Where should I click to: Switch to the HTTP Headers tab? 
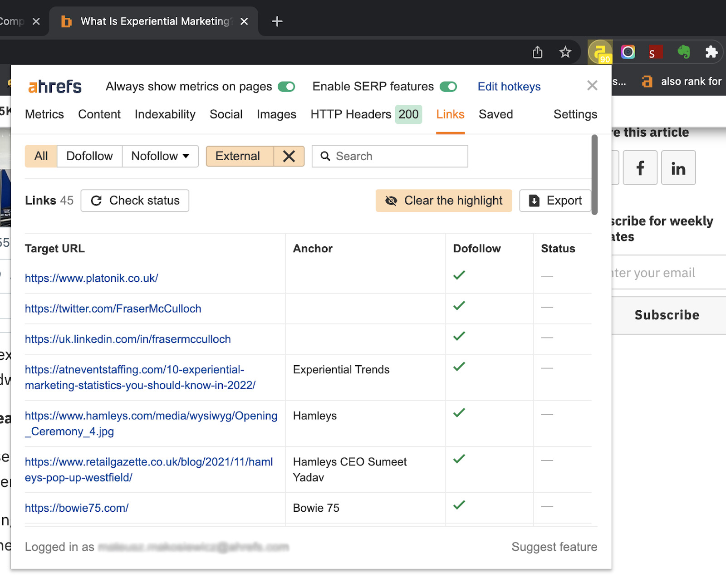(x=351, y=114)
